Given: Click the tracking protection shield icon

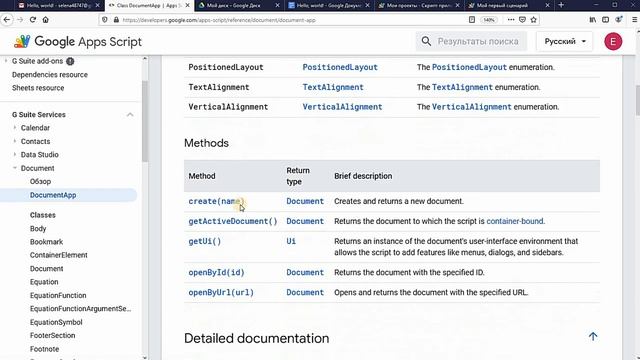Looking at the screenshot, I should [105, 20].
